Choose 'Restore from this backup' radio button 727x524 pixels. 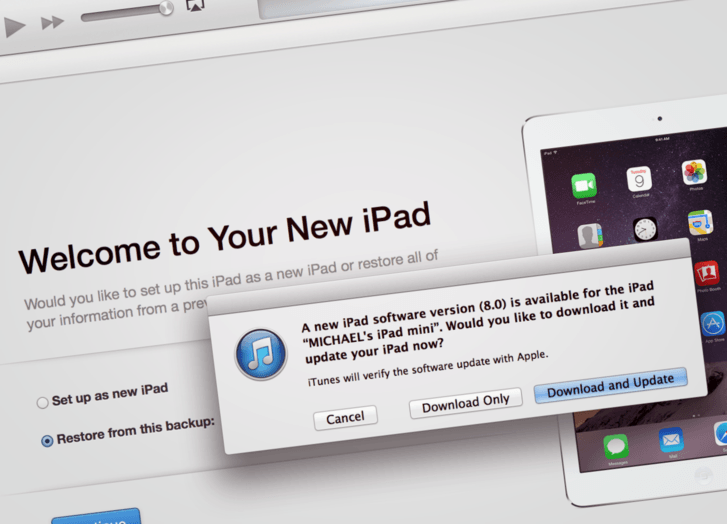point(47,440)
